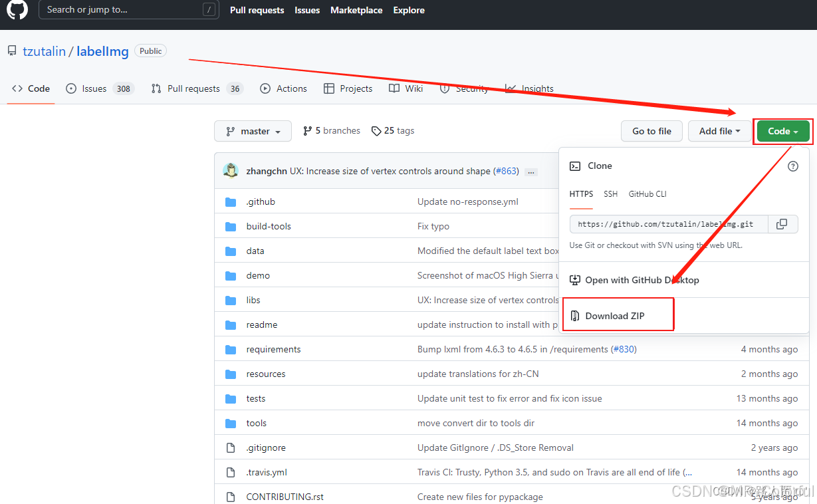Viewport: 817px width, 504px height.
Task: Click Download ZIP option
Action: (x=615, y=316)
